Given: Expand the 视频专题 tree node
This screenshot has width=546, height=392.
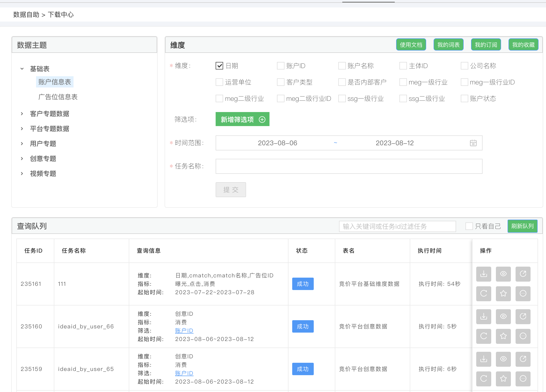Looking at the screenshot, I should coord(22,173).
